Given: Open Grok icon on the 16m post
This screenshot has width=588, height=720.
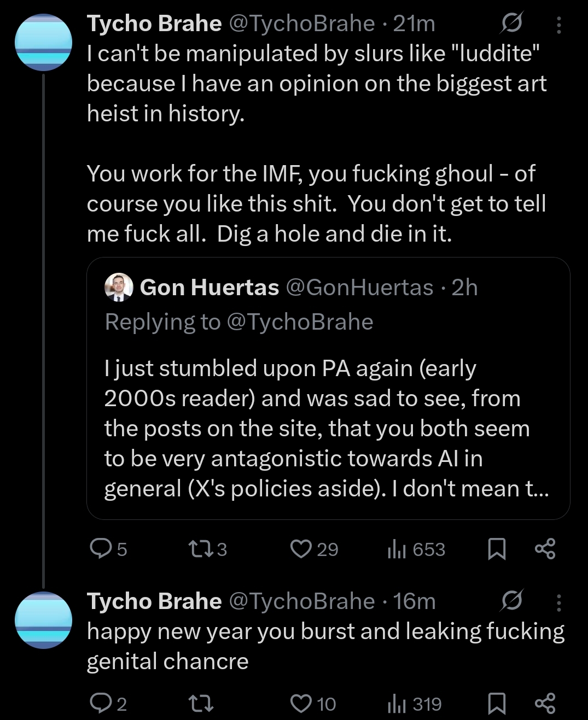Looking at the screenshot, I should point(511,601).
